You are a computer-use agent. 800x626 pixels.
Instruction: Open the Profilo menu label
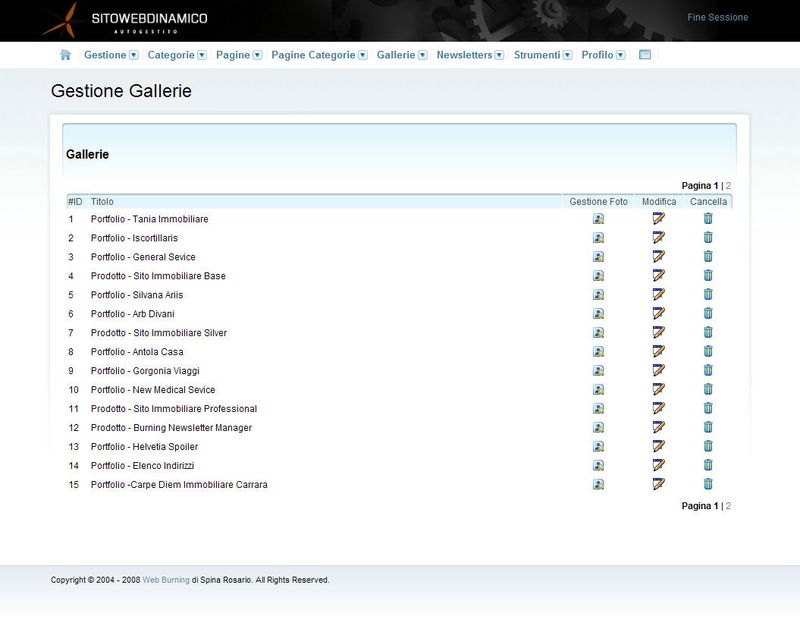(x=597, y=55)
